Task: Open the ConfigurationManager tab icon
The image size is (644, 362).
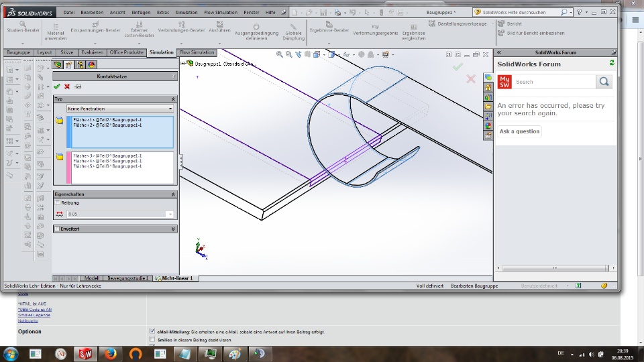Action: click(x=80, y=65)
